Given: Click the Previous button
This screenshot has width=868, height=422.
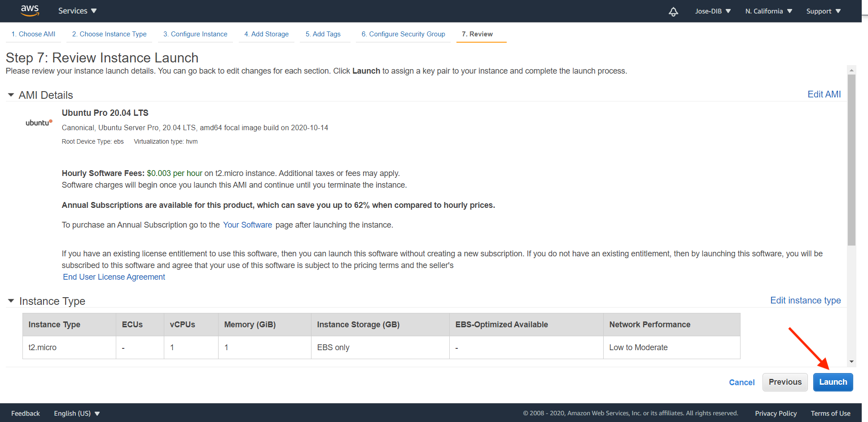Looking at the screenshot, I should [x=785, y=382].
